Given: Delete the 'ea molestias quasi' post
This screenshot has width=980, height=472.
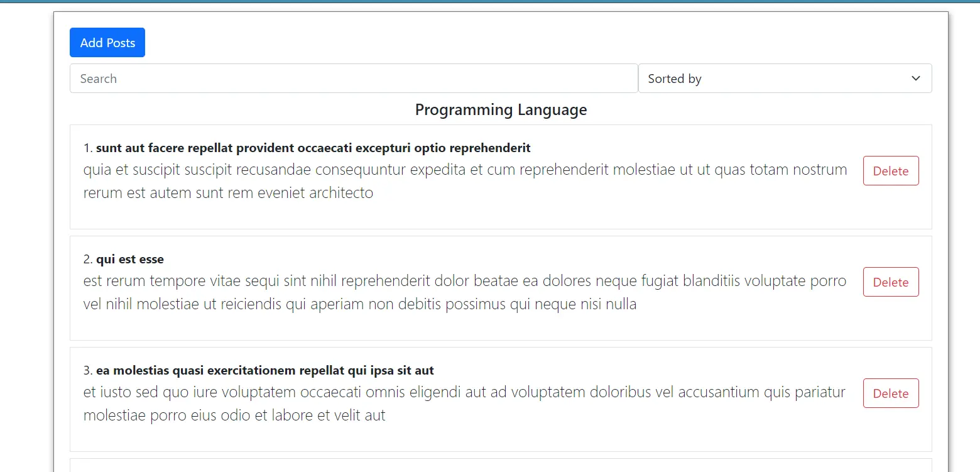Looking at the screenshot, I should click(x=890, y=393).
